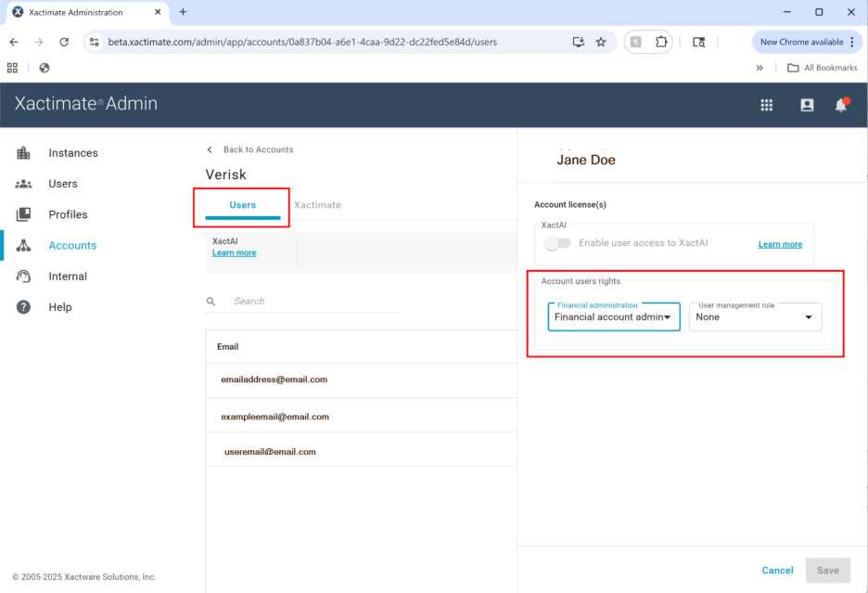View site information icon in address bar
868x593 pixels.
click(94, 42)
